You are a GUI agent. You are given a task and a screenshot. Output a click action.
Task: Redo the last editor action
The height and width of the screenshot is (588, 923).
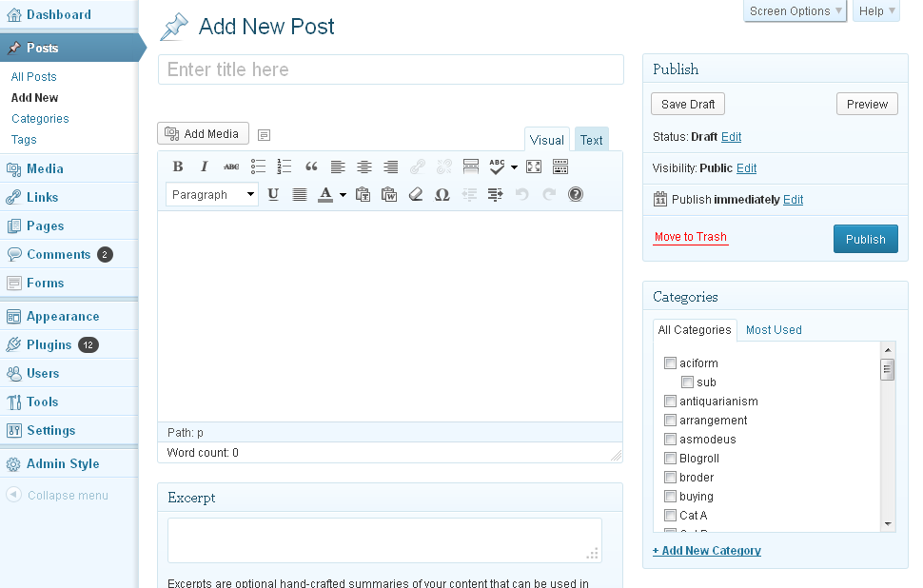point(549,194)
